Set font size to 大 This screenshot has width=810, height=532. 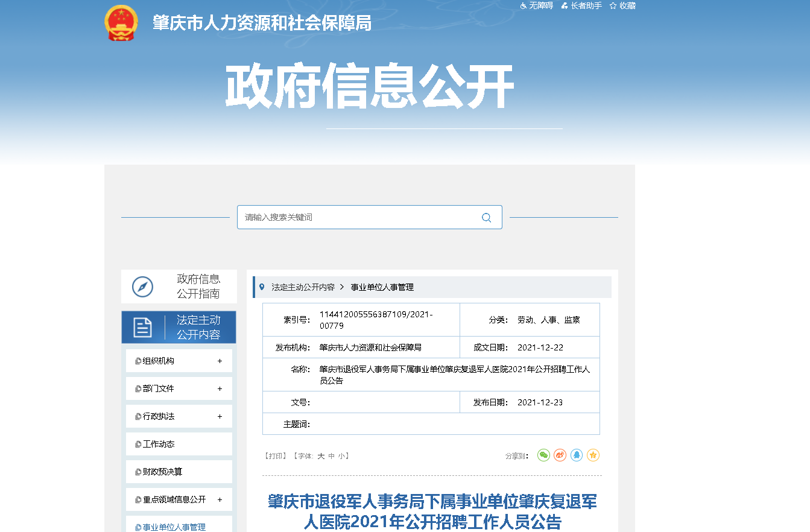(x=321, y=456)
